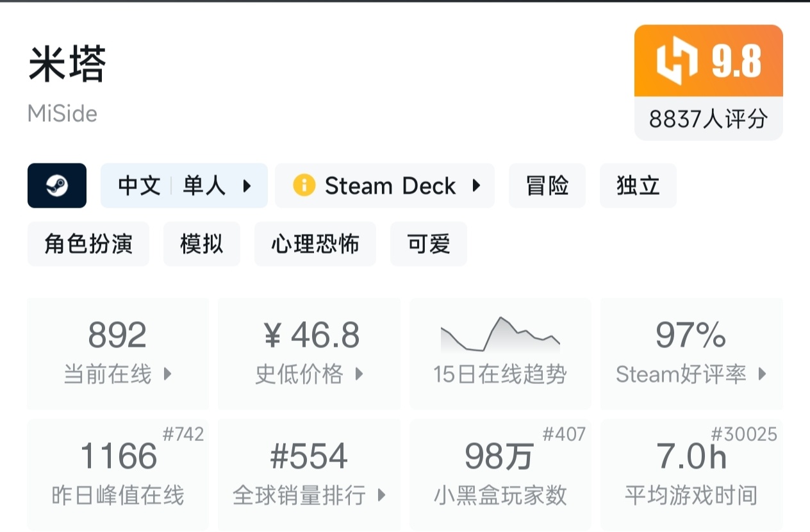Open the 8837人评分 rating count

click(708, 119)
